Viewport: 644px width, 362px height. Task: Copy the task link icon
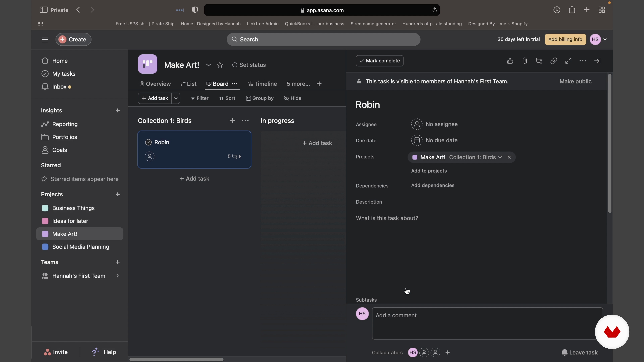tap(553, 61)
